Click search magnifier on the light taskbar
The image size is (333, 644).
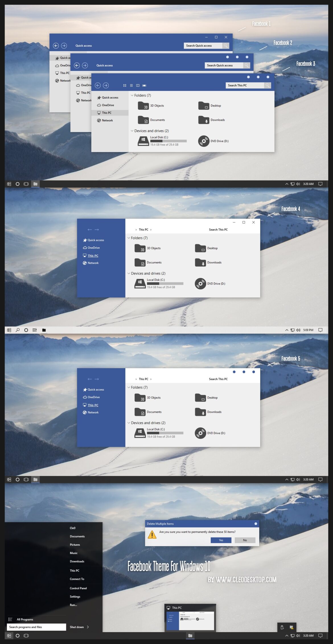(18, 330)
